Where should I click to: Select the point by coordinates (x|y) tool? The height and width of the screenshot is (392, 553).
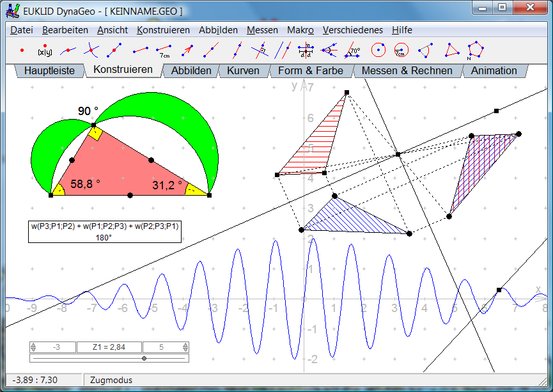coord(45,49)
